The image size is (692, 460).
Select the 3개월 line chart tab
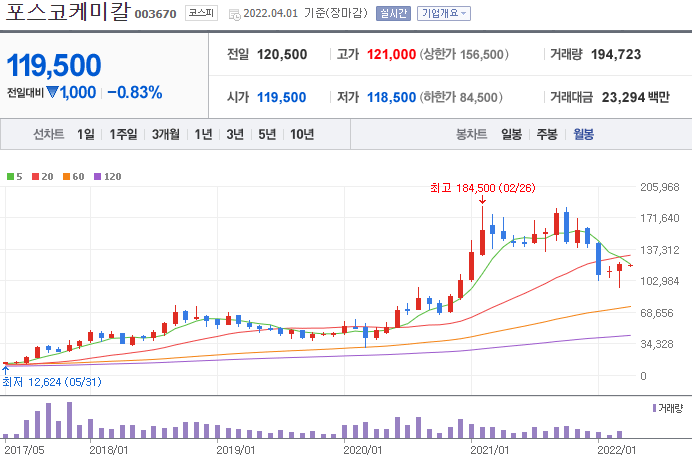[166, 134]
